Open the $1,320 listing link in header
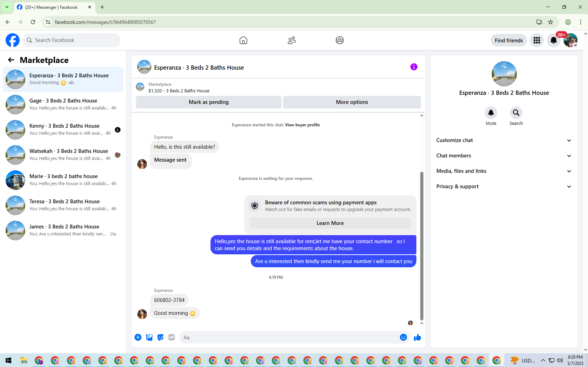The image size is (588, 367). [179, 91]
